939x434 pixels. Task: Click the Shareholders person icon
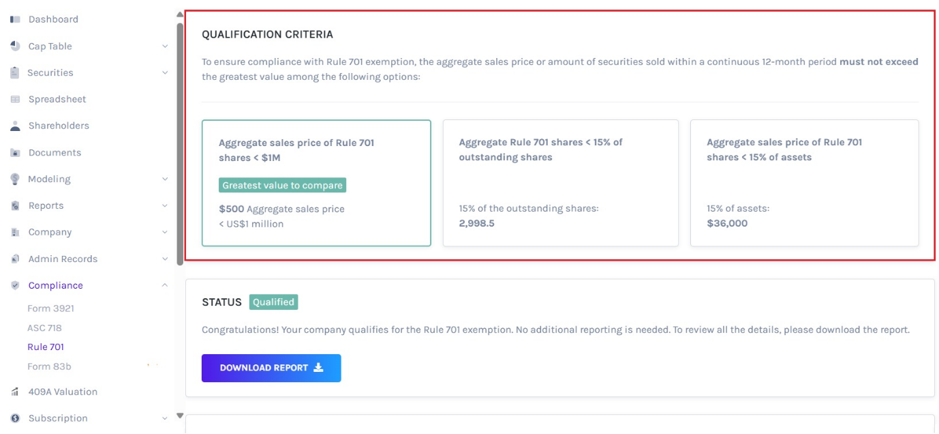pos(16,126)
